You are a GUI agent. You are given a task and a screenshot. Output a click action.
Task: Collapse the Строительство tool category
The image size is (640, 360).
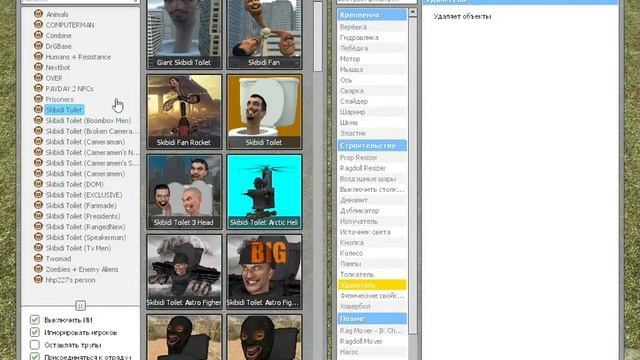372,146
